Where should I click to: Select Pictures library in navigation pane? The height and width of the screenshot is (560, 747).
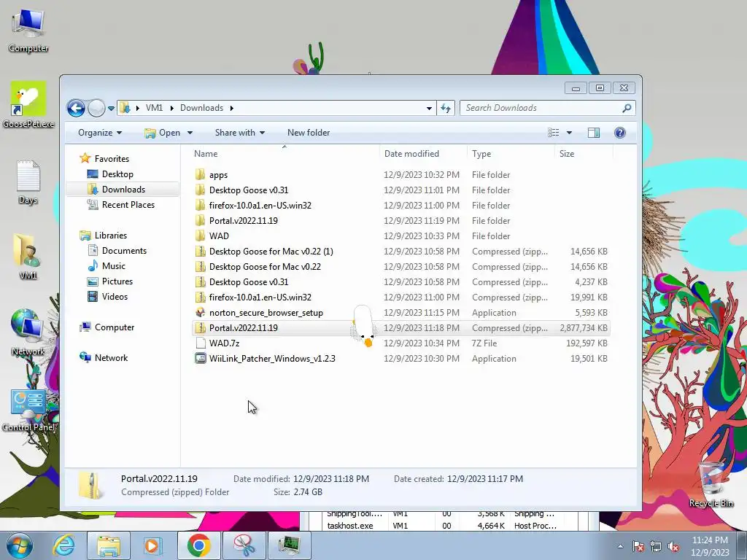point(117,281)
